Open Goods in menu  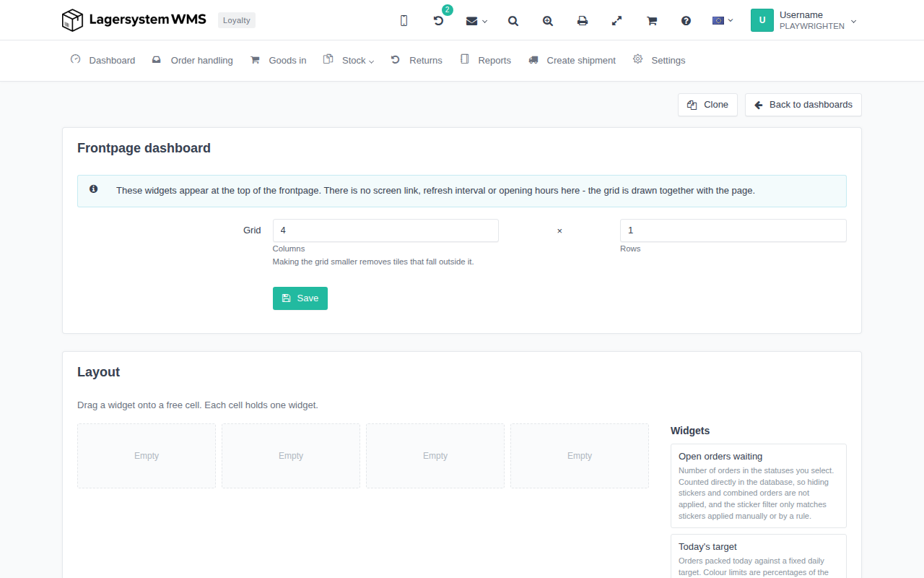pos(287,61)
